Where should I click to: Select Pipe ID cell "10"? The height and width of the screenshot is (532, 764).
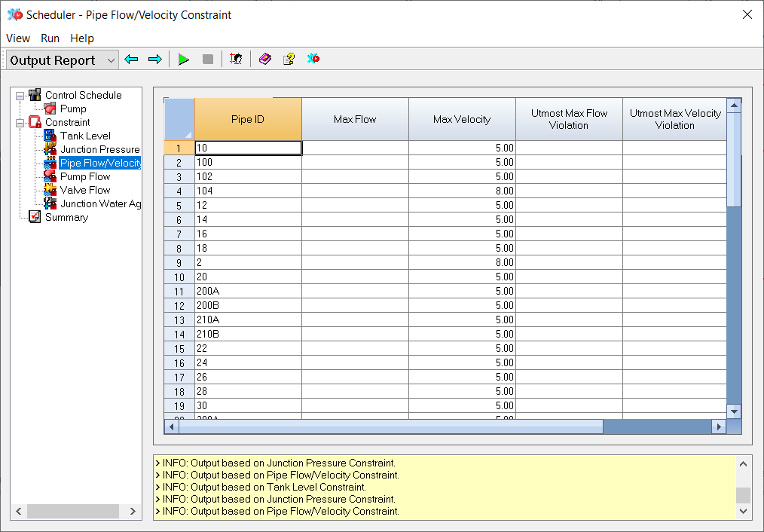[248, 148]
